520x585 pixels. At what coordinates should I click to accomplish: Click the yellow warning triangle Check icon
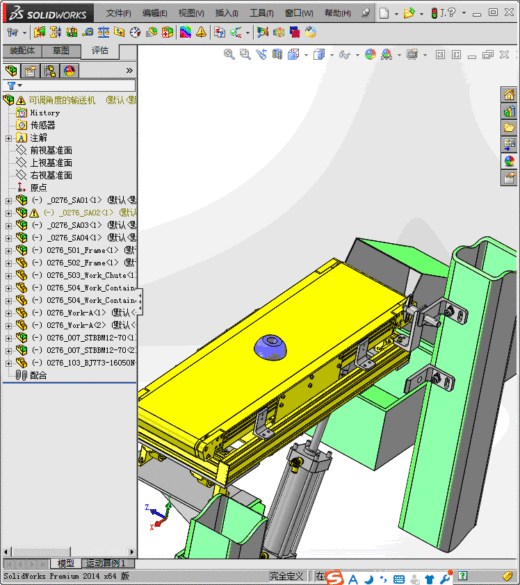[201, 32]
